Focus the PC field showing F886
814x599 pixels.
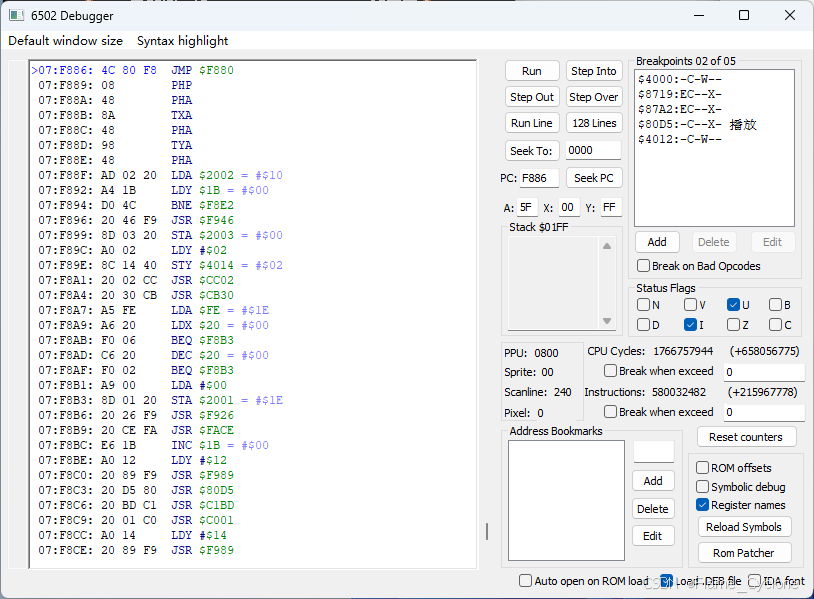pyautogui.click(x=539, y=178)
